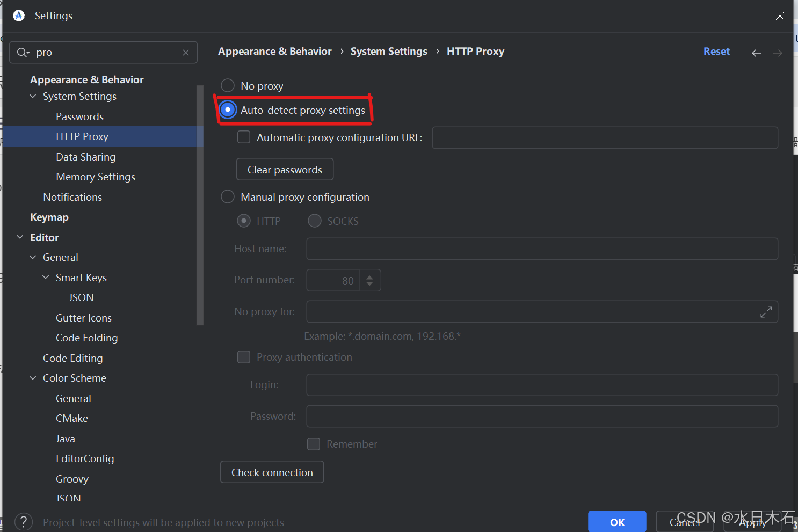
Task: Click the Reset link
Action: coord(716,51)
